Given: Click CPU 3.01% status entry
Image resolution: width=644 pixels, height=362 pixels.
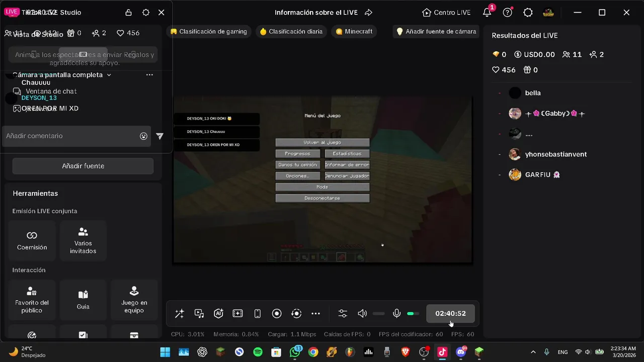Looking at the screenshot, I should tap(188, 334).
